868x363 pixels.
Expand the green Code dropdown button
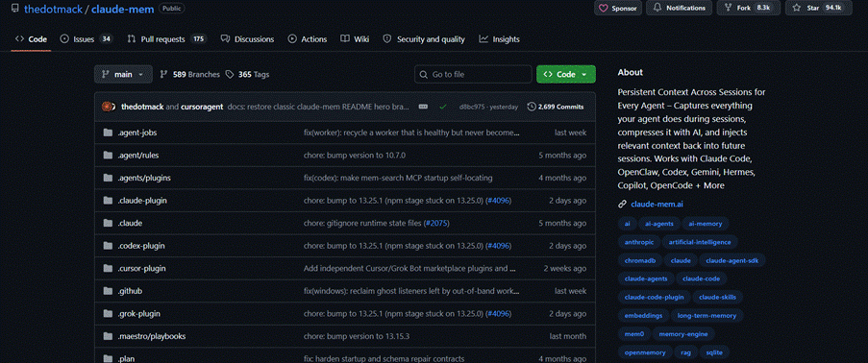[566, 74]
